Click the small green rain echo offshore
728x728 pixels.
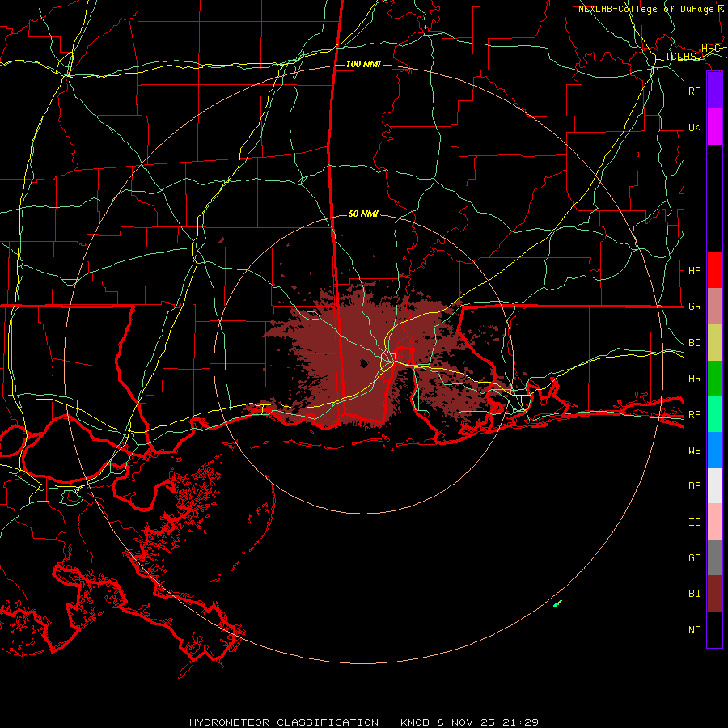click(x=557, y=603)
